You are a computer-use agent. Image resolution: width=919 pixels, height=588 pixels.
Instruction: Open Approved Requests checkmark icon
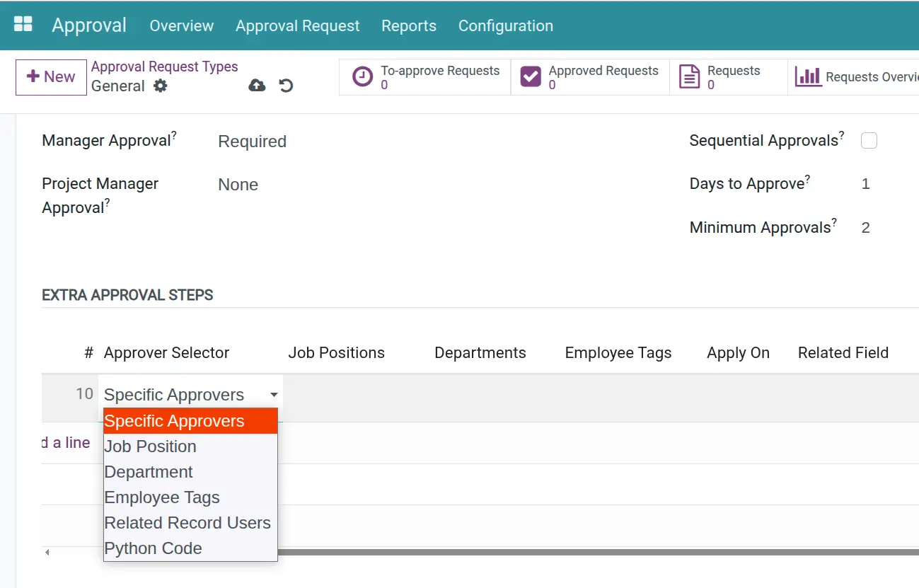[x=531, y=77]
